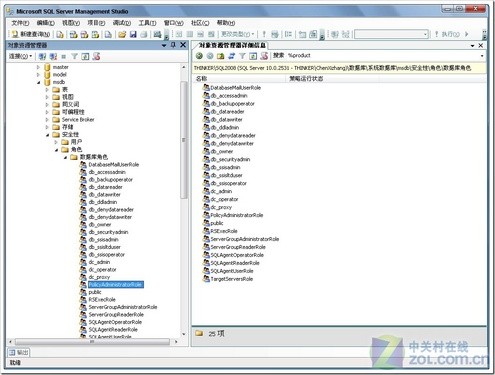Select PolicyAdministratorRole in the Object Explorer tree
Viewport: 495px width, 375px height.
click(x=116, y=285)
